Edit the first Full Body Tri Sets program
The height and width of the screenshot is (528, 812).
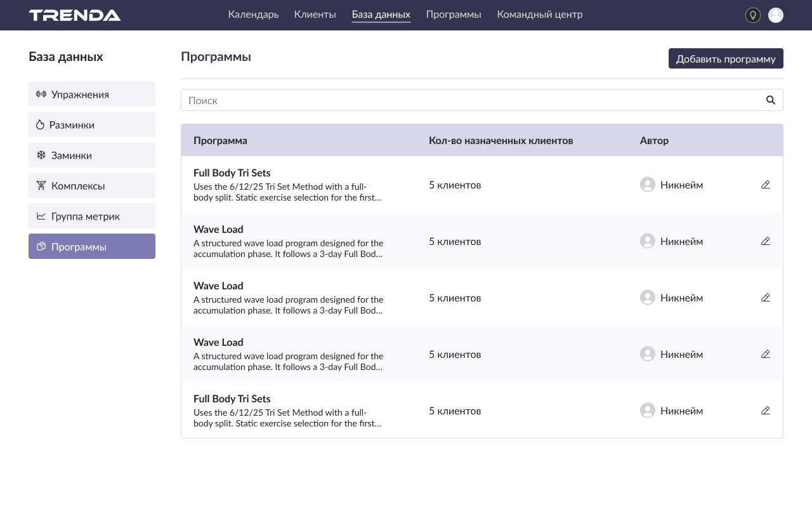765,185
